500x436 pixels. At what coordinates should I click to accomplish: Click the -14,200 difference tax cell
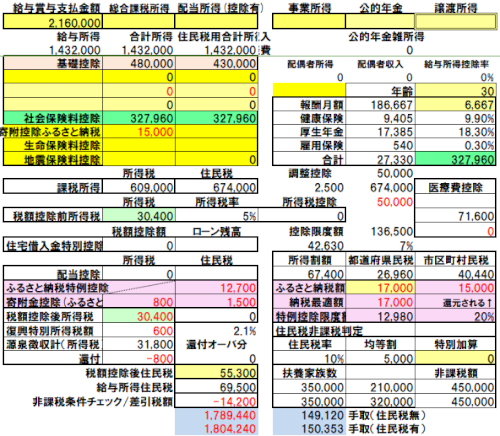216,401
